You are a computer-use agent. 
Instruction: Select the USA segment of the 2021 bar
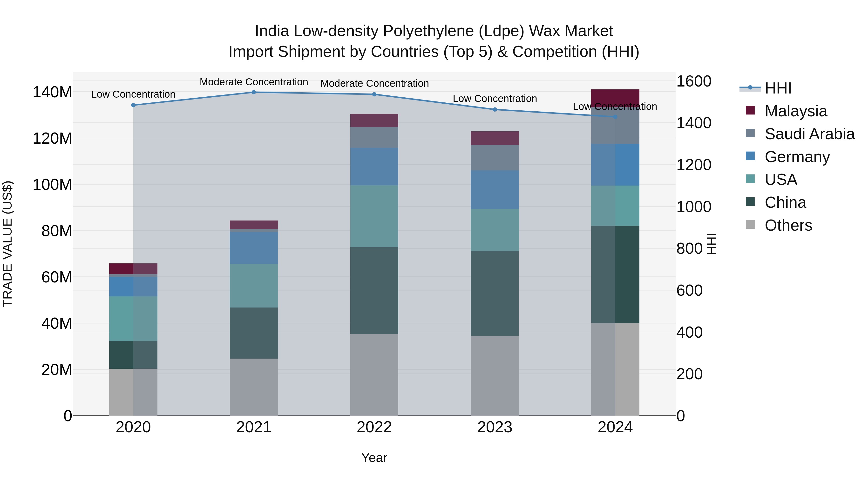click(254, 286)
